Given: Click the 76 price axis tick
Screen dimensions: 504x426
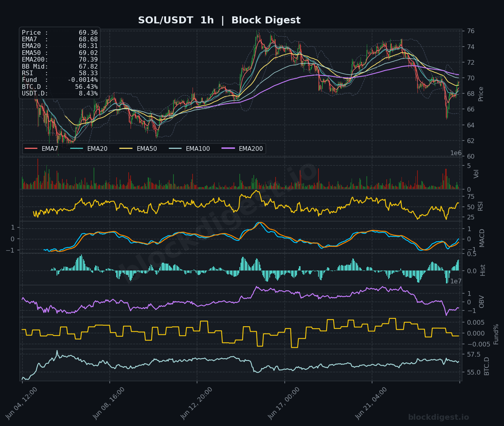Looking at the screenshot, I should point(470,31).
